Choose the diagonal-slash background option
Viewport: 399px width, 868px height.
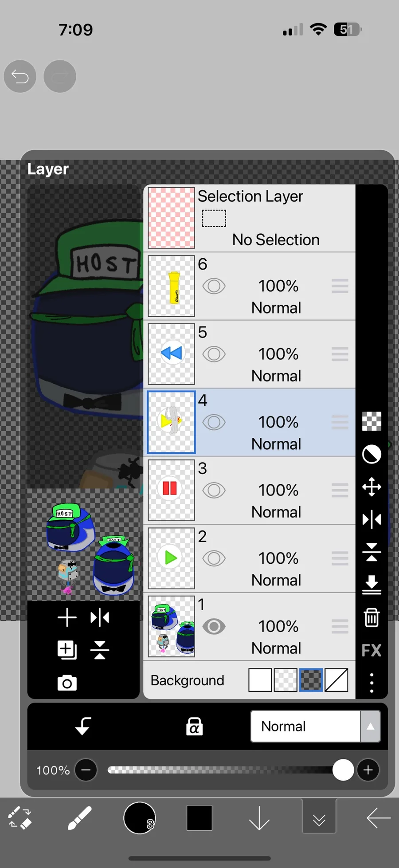[x=336, y=680]
